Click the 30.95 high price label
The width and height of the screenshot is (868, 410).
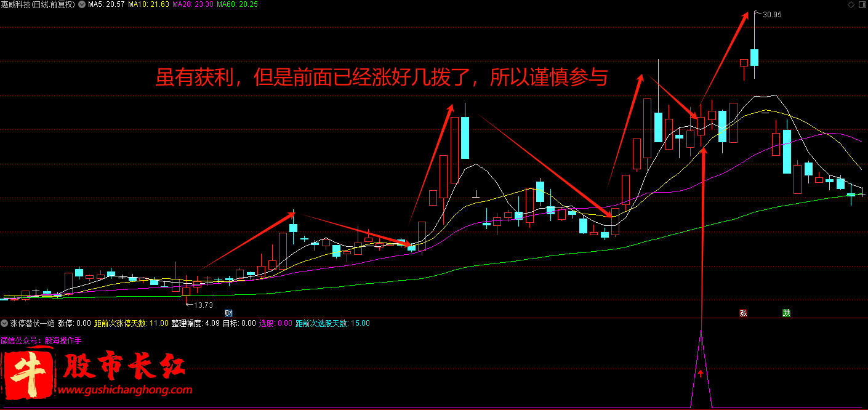771,15
